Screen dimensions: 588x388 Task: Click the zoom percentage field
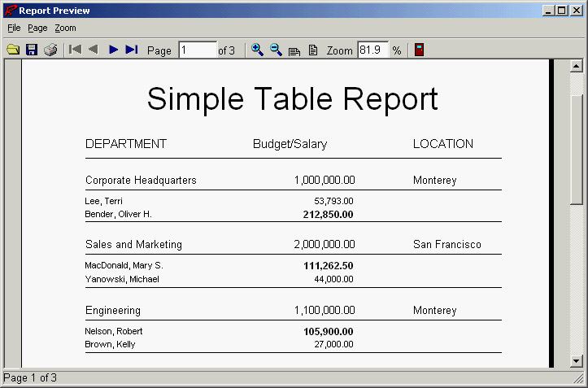[x=372, y=50]
